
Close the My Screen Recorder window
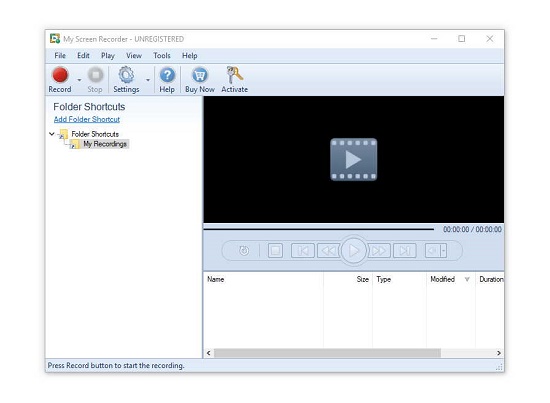[x=490, y=39]
